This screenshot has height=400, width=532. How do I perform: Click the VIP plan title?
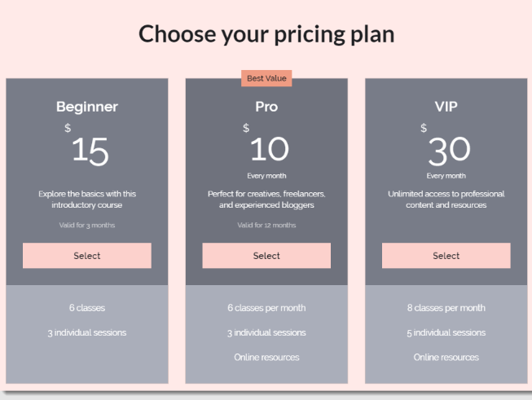coord(446,107)
